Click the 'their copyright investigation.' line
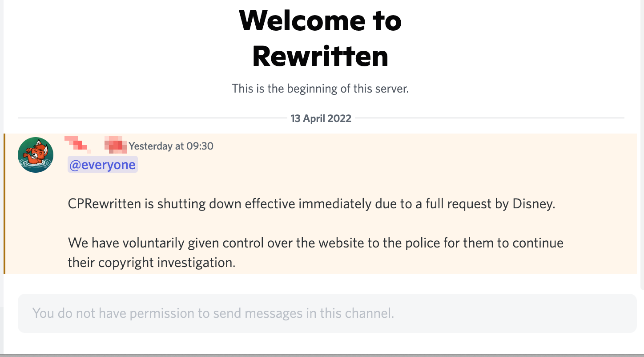 151,262
